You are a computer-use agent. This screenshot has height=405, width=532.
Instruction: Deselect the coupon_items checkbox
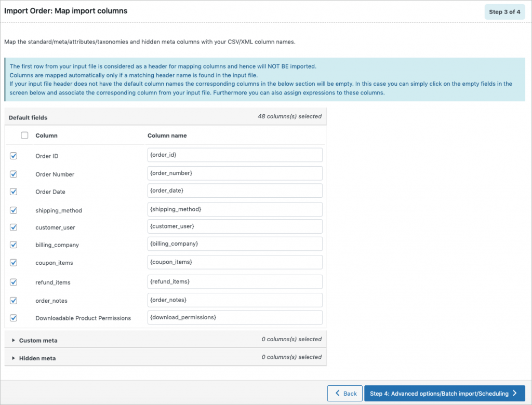pyautogui.click(x=14, y=263)
